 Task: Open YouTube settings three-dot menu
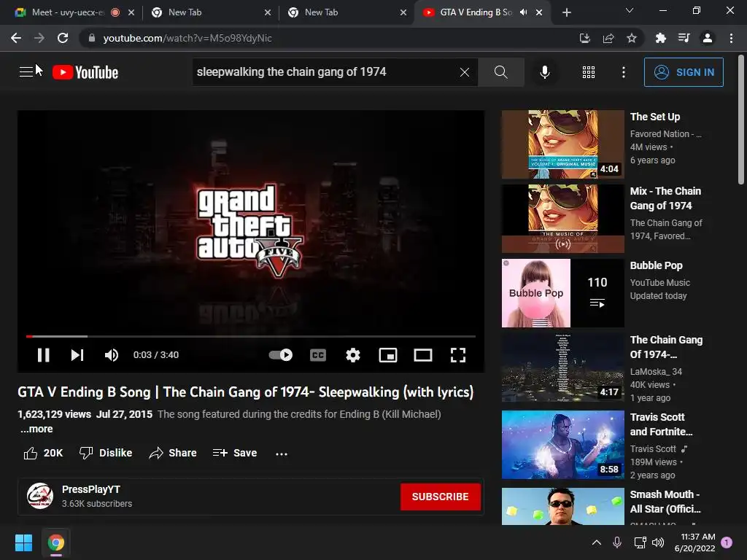coord(623,72)
